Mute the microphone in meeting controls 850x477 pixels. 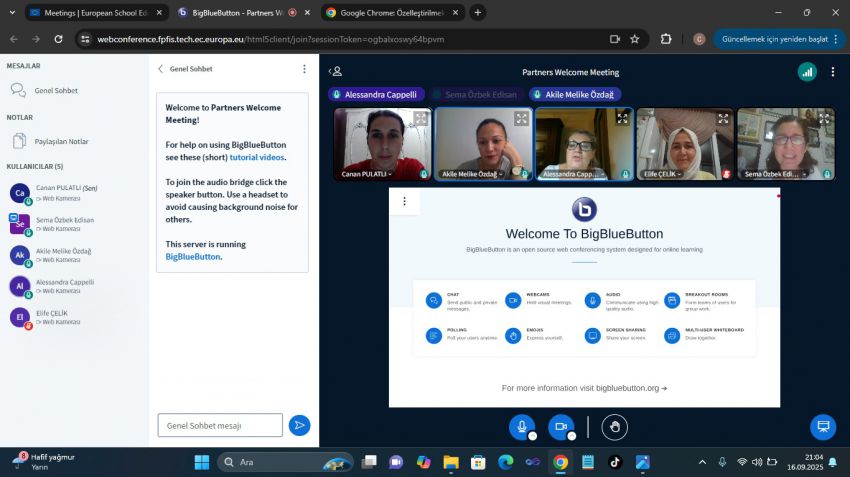[x=520, y=426]
